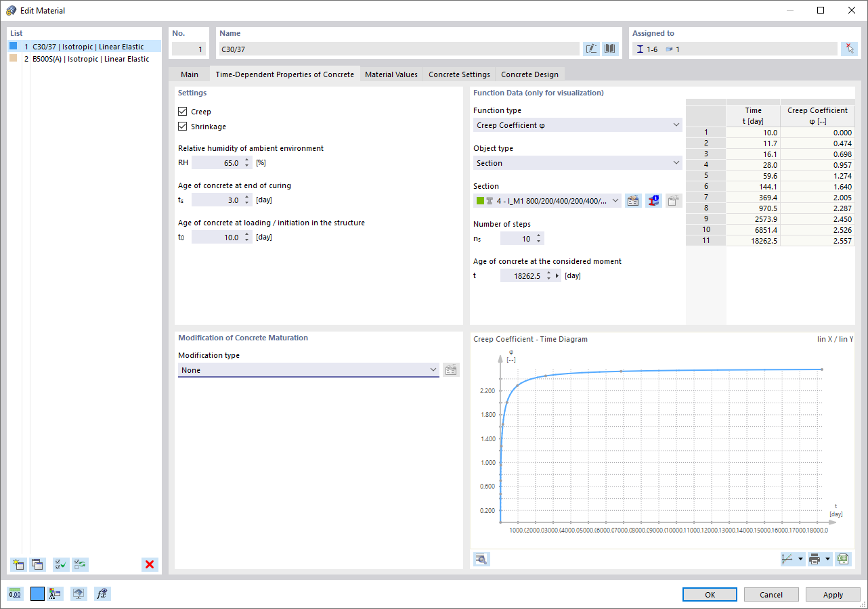
Task: Open the Object type dropdown
Action: pyautogui.click(x=578, y=163)
